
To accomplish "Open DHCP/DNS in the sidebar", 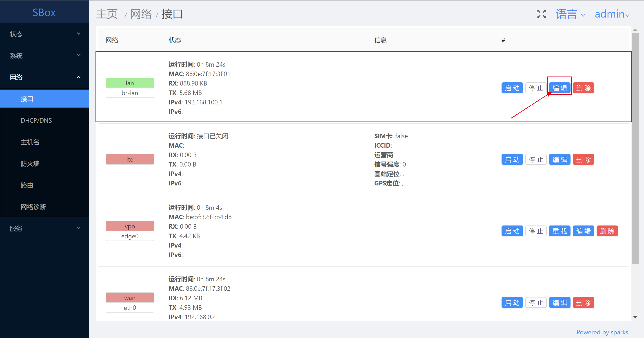I will click(x=36, y=120).
